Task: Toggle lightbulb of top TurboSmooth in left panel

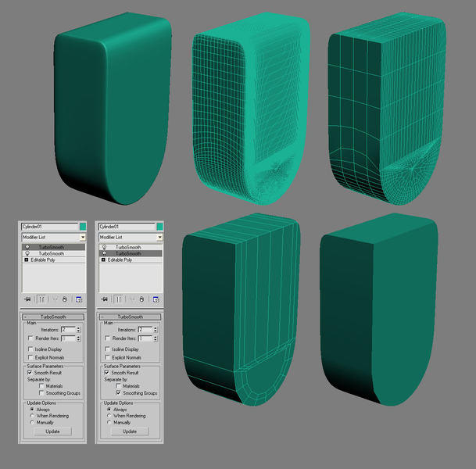Action: click(x=27, y=247)
